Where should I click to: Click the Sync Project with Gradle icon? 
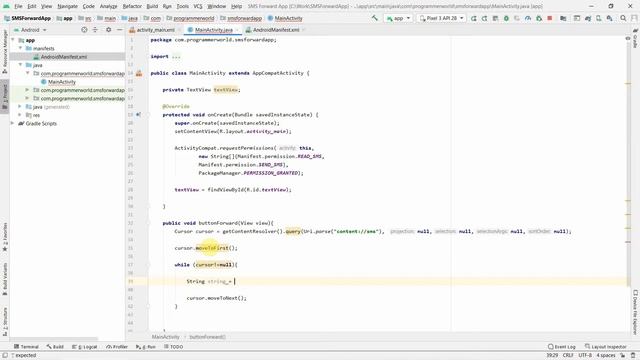point(588,18)
